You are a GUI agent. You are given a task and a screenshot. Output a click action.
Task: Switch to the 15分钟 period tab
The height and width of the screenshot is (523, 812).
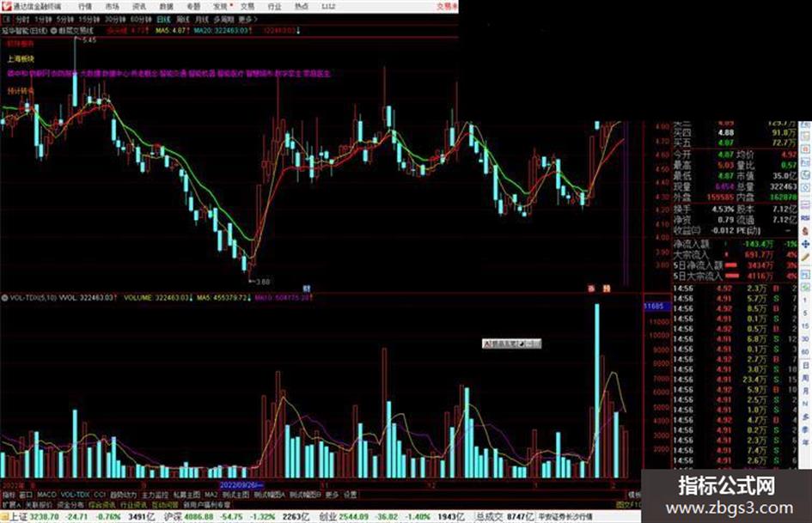tap(89, 20)
